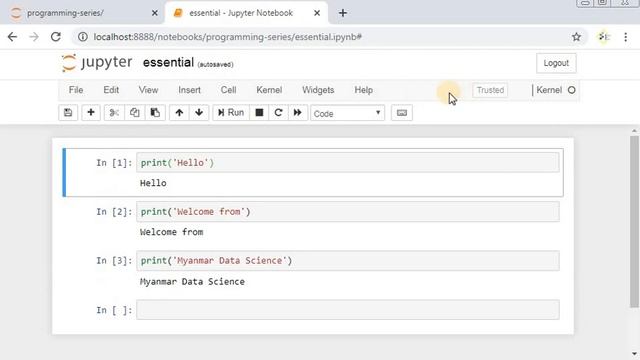Screen dimensions: 640x360
Task: Click the Trusted notebook indicator
Action: [x=490, y=90]
